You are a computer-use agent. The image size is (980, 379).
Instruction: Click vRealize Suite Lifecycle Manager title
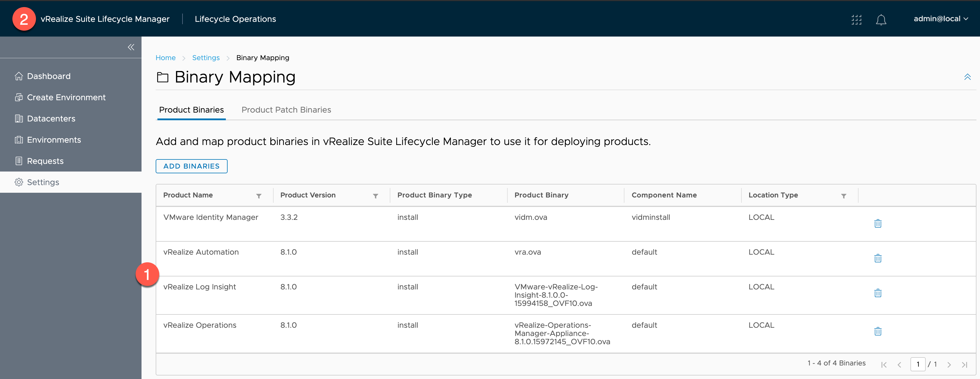[105, 19]
